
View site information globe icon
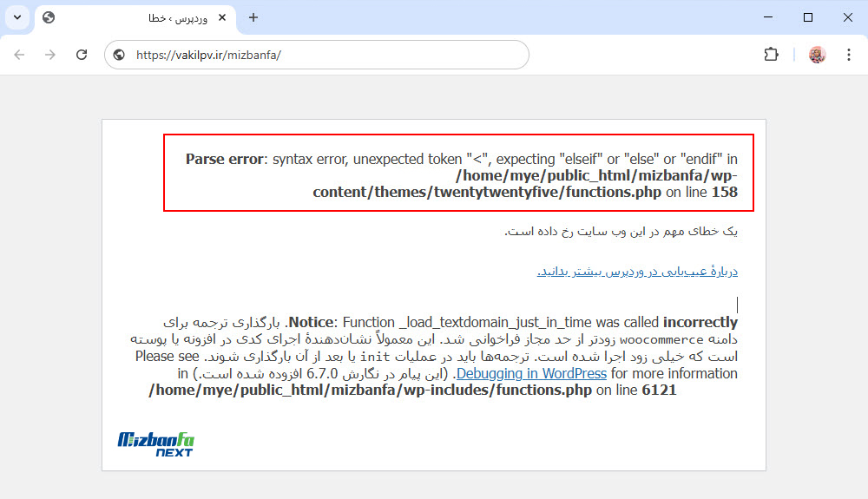[x=120, y=55]
